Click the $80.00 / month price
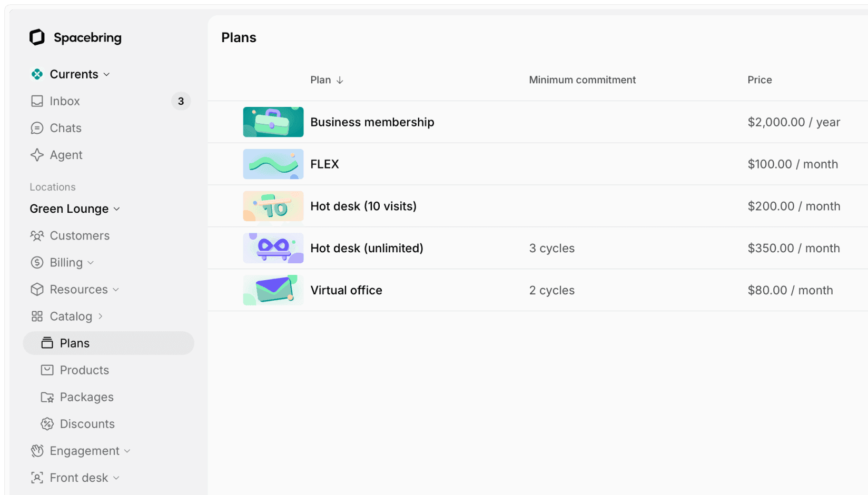This screenshot has width=868, height=495. point(790,290)
